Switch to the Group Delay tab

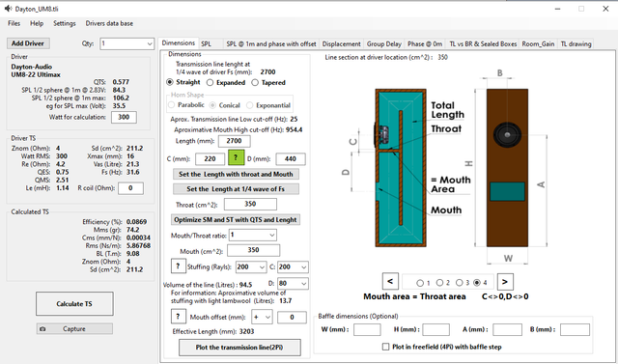[x=384, y=44]
